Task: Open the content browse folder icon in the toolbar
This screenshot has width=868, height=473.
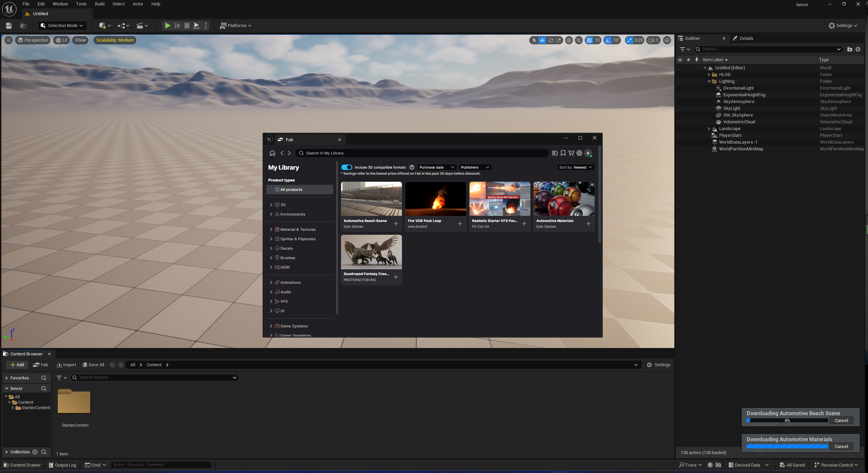Action: click(x=23, y=26)
